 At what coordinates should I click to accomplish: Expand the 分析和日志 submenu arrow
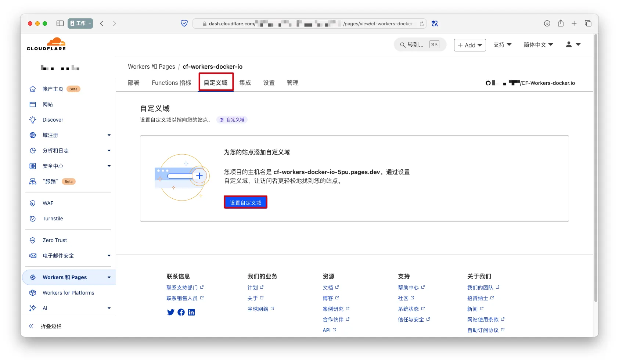click(x=109, y=151)
